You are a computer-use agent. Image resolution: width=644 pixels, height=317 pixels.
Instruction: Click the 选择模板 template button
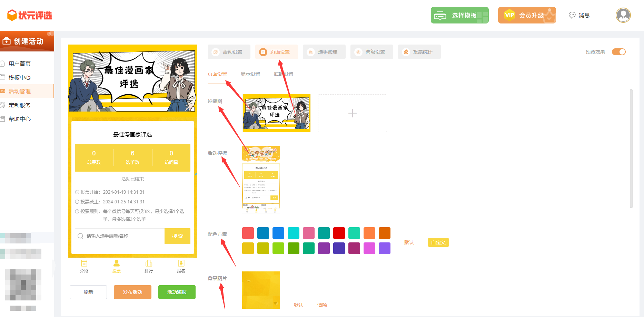pos(459,15)
